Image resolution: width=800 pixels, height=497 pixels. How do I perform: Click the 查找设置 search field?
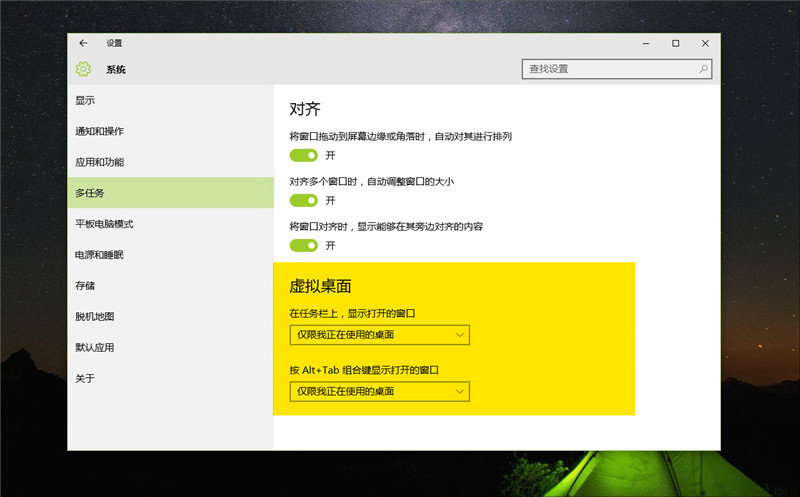(x=608, y=69)
